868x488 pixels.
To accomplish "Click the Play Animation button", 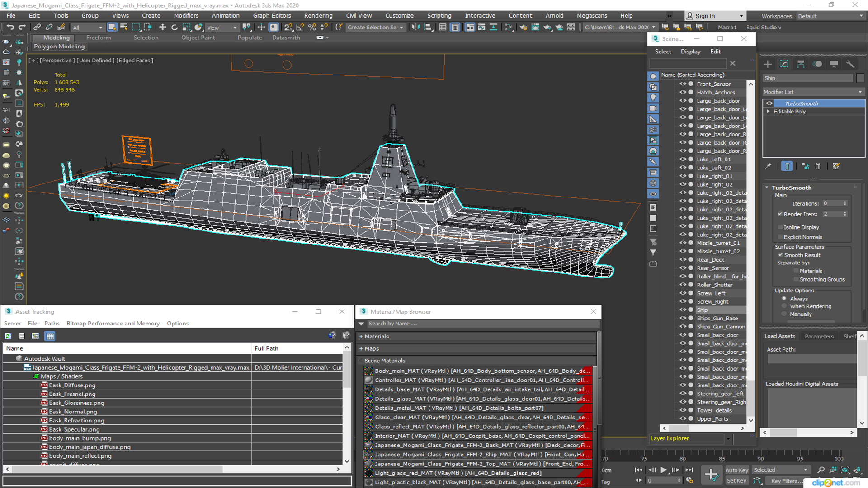I will pyautogui.click(x=663, y=470).
